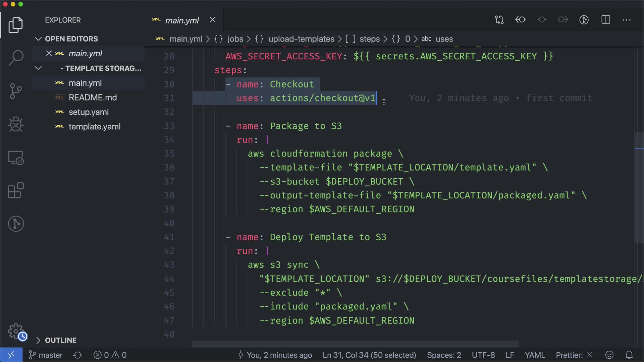Change the YAML language mode
Screen dimensions: 644x362
pos(535,355)
